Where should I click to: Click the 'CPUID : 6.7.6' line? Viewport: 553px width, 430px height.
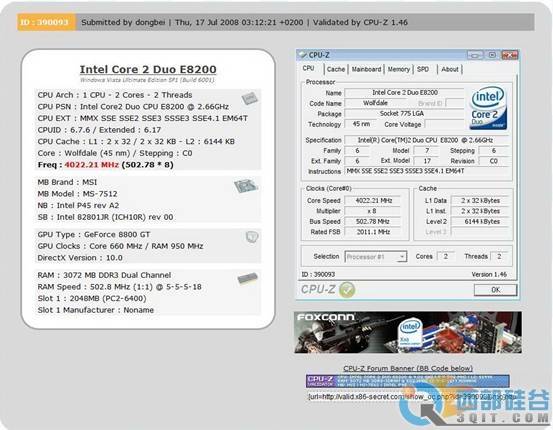[x=99, y=130]
